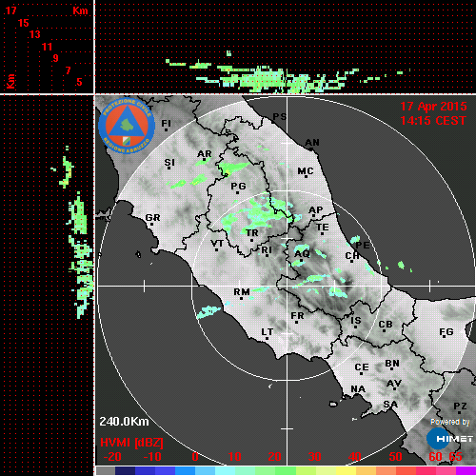
Task: Click the Protezione Civile Abruzzo logo
Action: click(127, 126)
